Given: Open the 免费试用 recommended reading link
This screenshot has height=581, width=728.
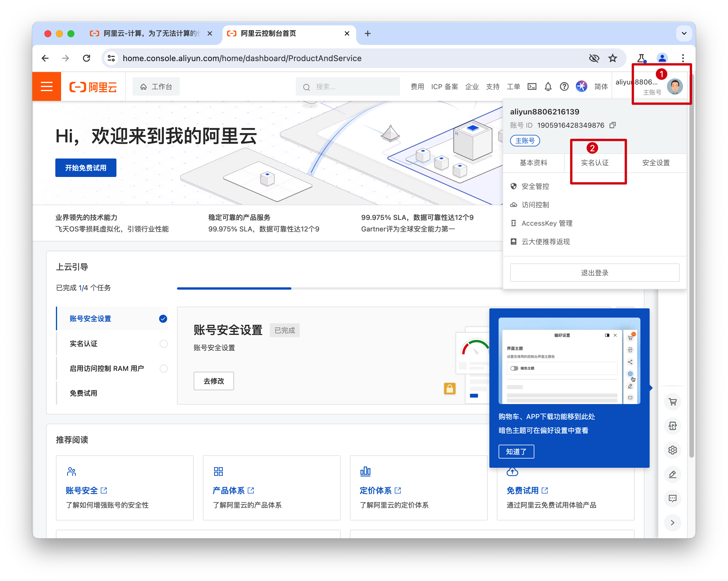Looking at the screenshot, I should [x=527, y=490].
